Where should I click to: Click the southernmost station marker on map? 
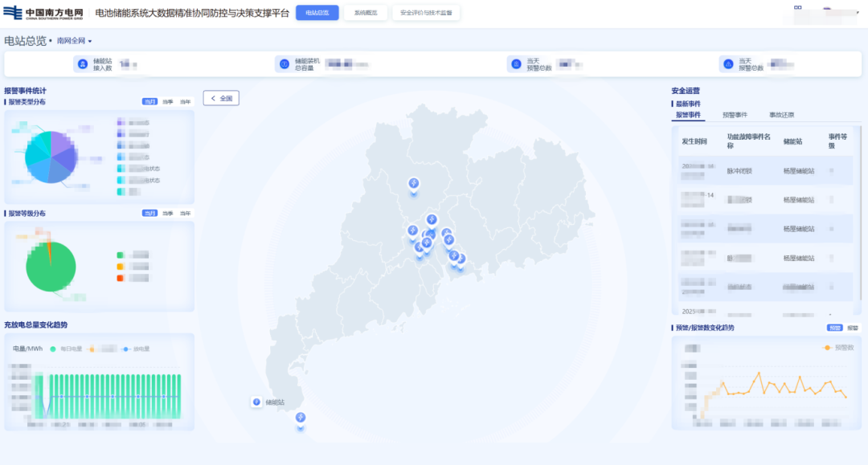click(x=301, y=418)
